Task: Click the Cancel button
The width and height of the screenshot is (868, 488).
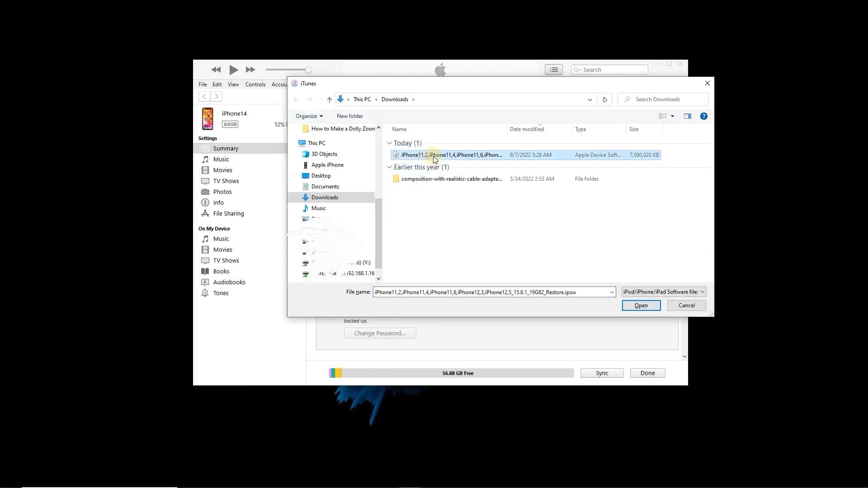Action: coord(686,305)
